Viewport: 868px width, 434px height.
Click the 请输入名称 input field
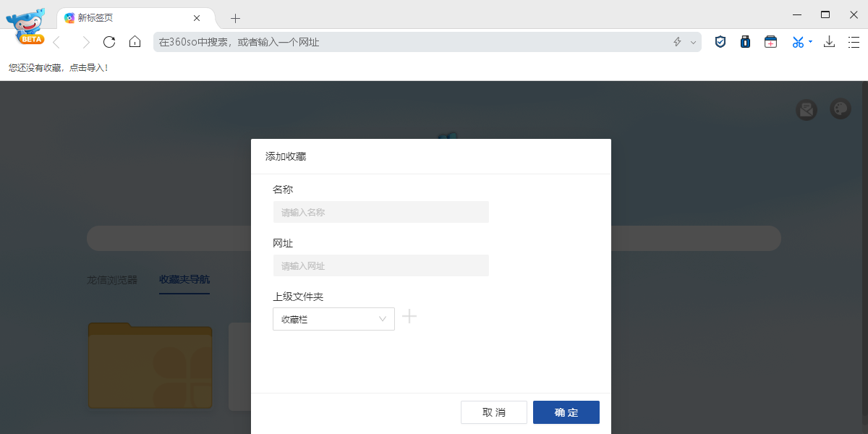point(381,211)
